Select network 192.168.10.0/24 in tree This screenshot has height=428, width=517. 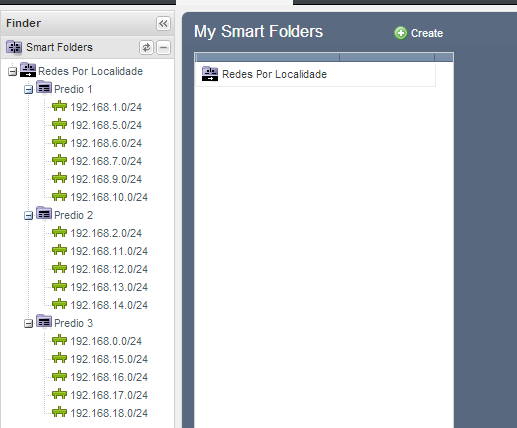point(109,197)
